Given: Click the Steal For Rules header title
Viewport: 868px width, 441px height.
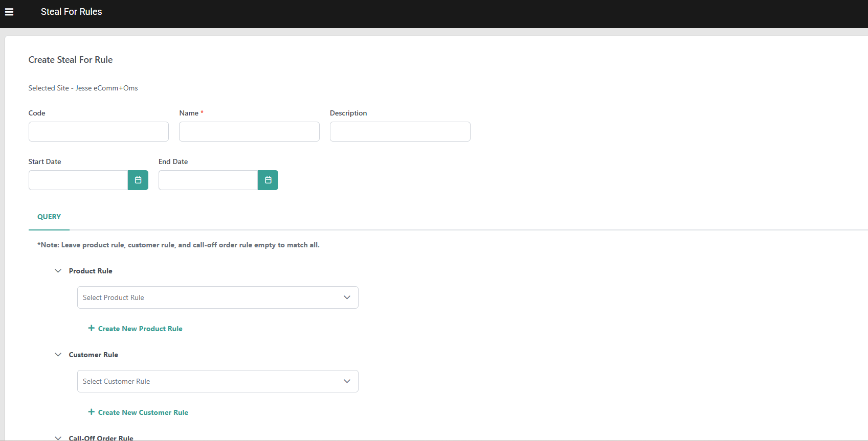Looking at the screenshot, I should (x=72, y=12).
